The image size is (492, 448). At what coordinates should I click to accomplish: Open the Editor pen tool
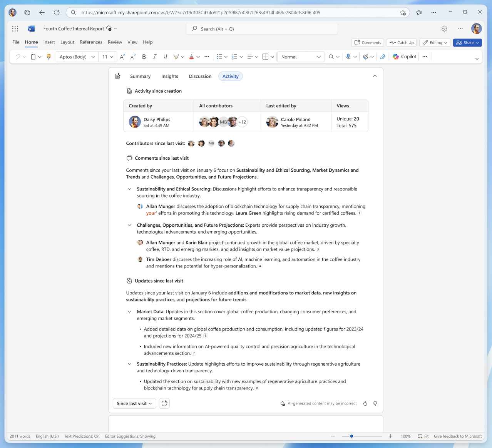tap(382, 57)
